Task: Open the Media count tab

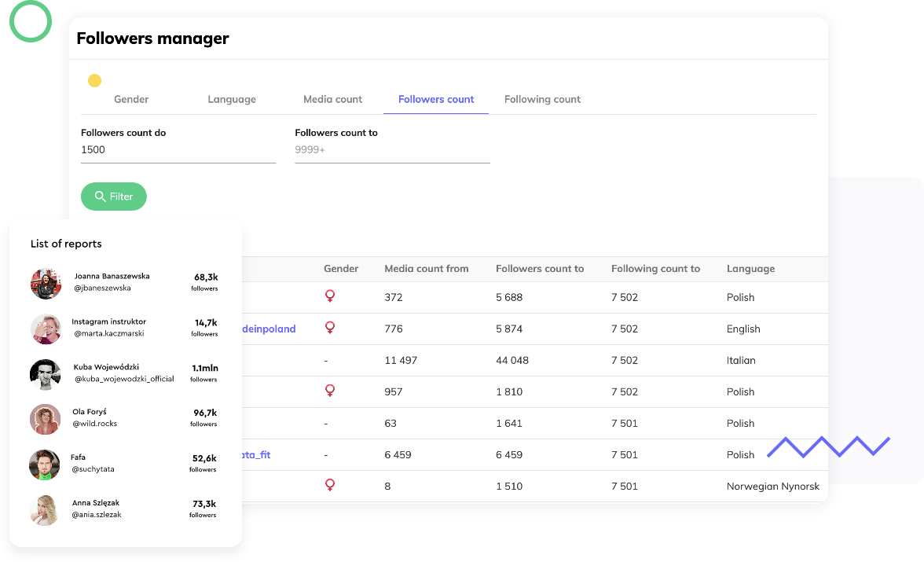Action: [333, 99]
